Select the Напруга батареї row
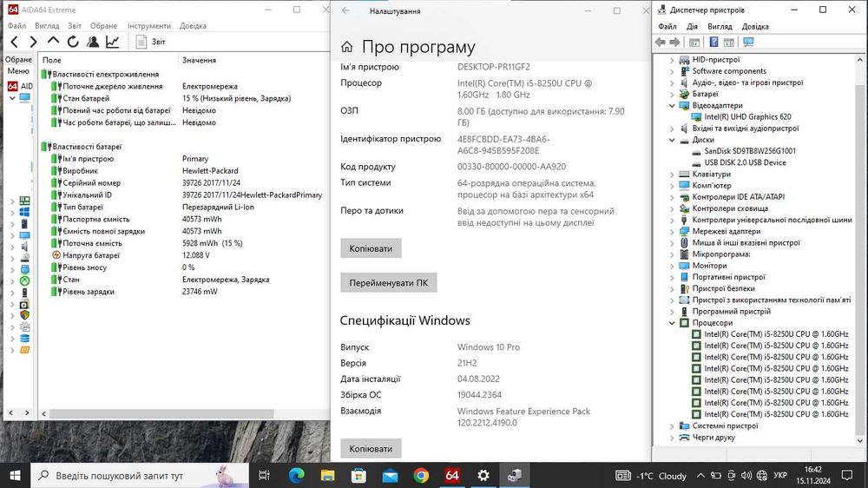The image size is (868, 488). [91, 254]
